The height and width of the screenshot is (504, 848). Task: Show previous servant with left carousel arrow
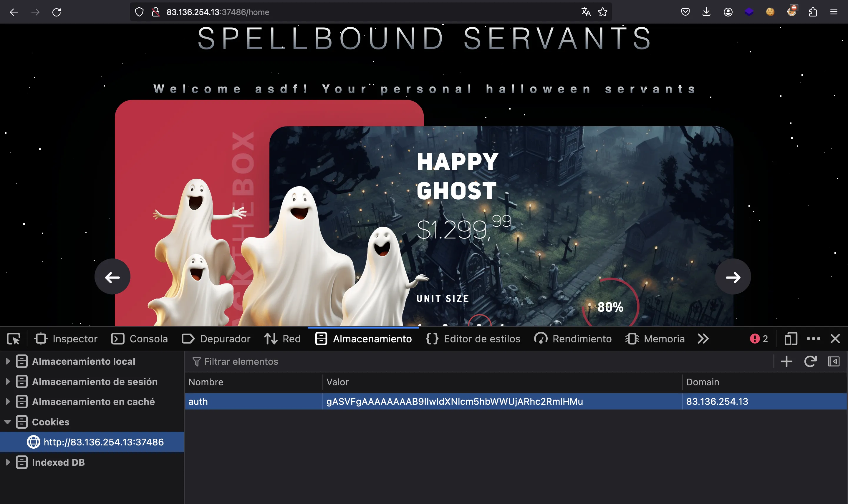pyautogui.click(x=112, y=277)
